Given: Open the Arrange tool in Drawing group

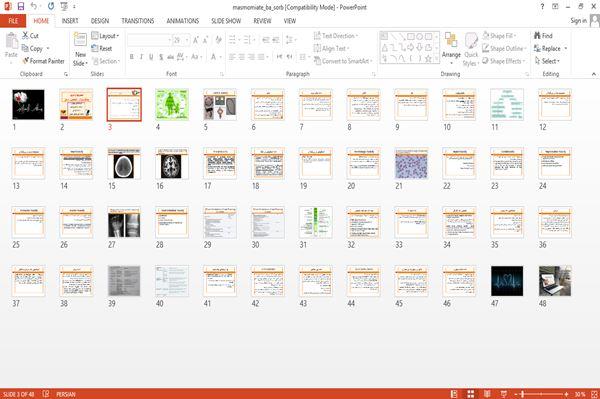Looking at the screenshot, I should [x=451, y=47].
